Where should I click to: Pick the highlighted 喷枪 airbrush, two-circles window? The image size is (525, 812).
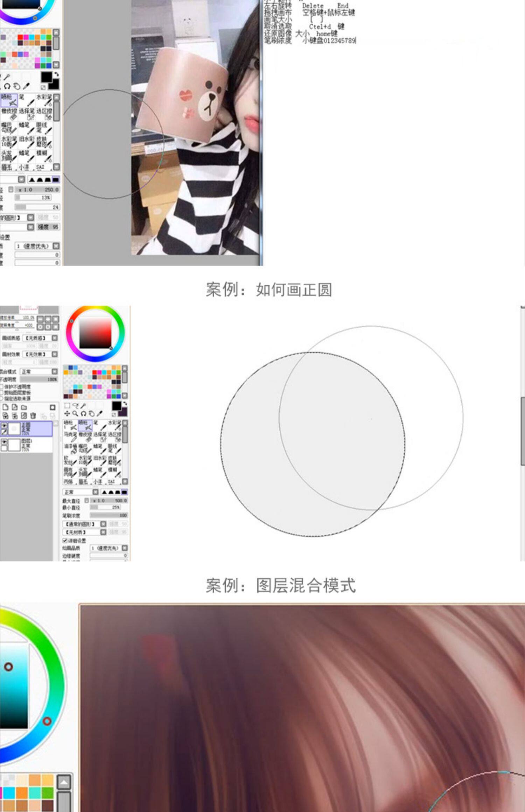(x=85, y=425)
